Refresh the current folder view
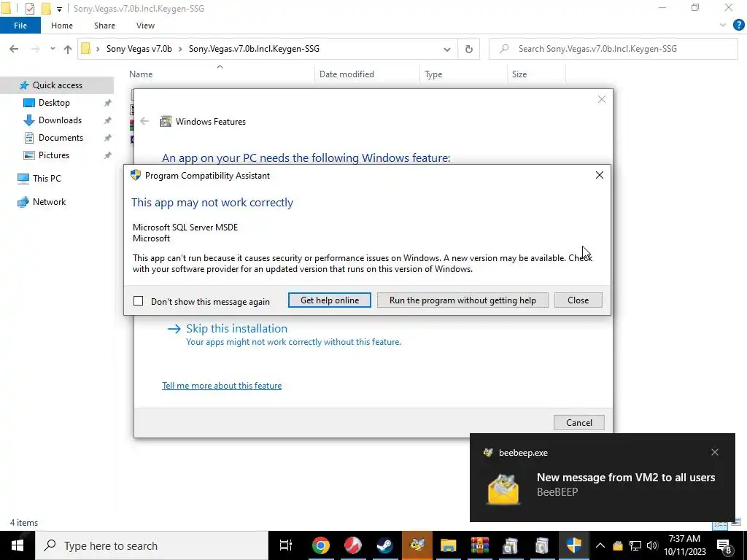This screenshot has width=747, height=560. [x=469, y=49]
